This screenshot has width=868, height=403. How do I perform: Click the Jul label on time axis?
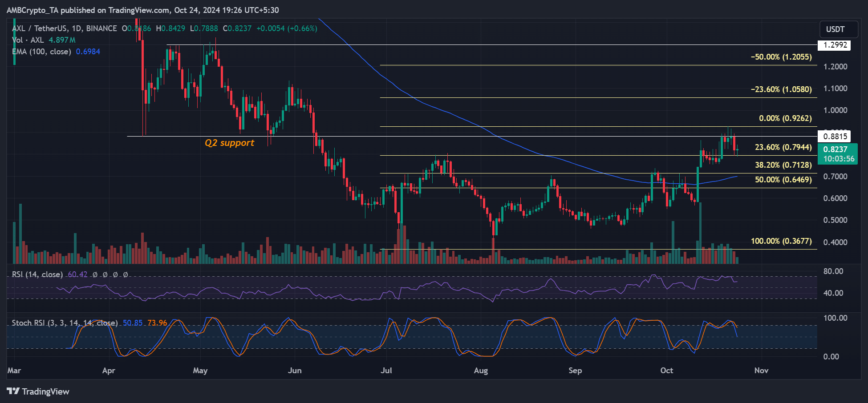(386, 371)
